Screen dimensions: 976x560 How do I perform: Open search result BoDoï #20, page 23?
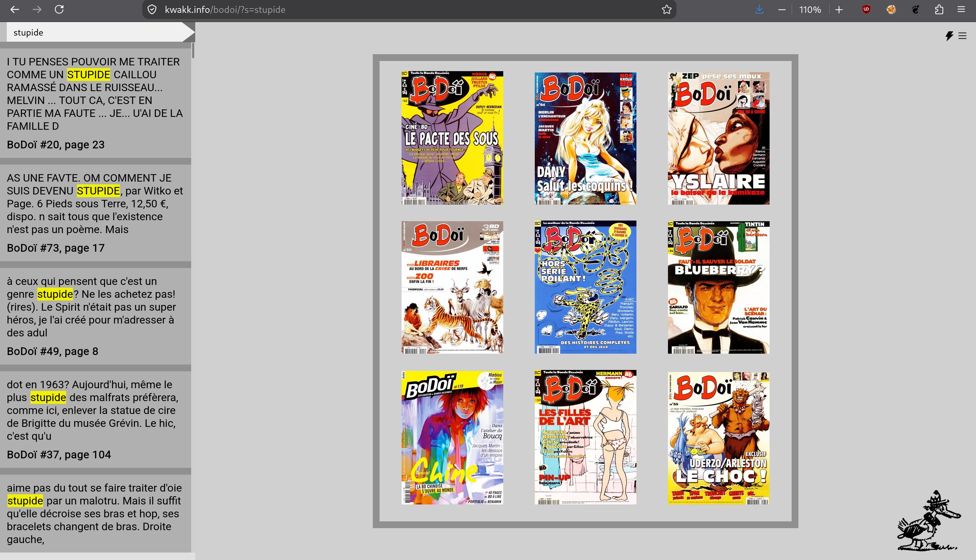coord(96,103)
